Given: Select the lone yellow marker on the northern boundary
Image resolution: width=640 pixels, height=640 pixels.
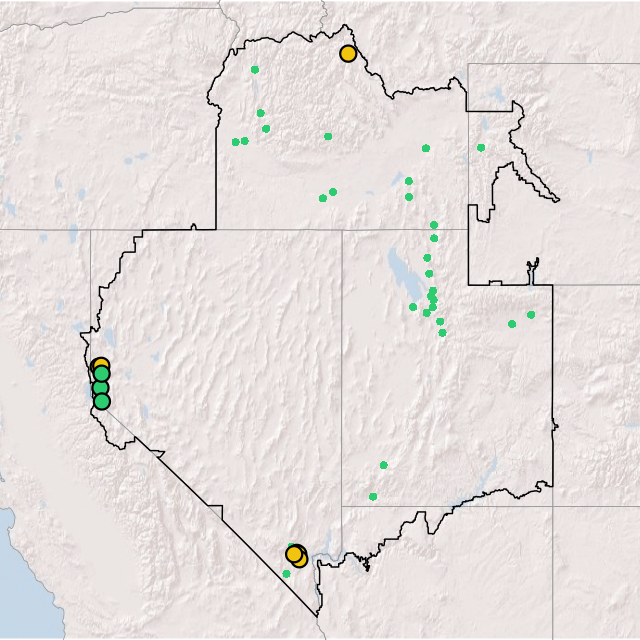Looking at the screenshot, I should point(348,53).
